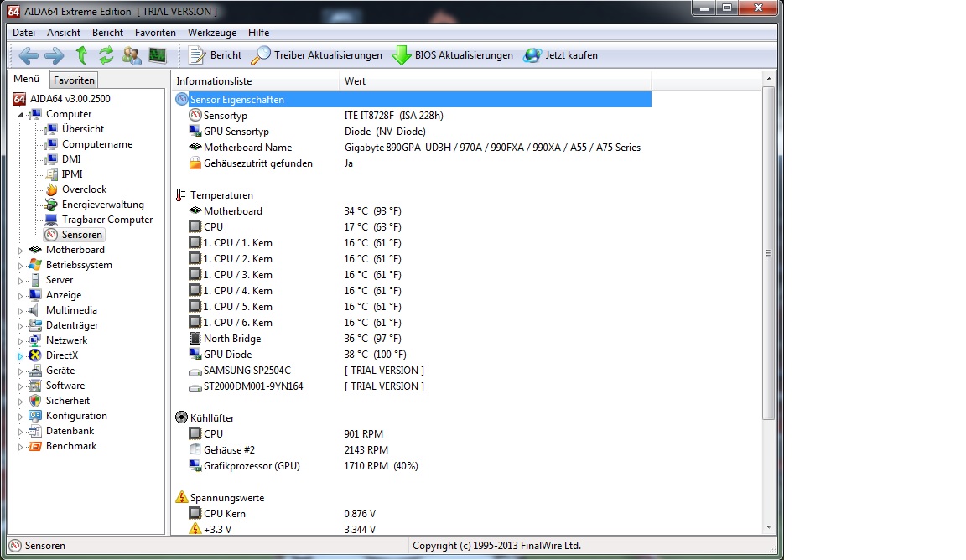Click the Gehäusezutritt gefunden lock icon
The height and width of the screenshot is (560, 966).
pyautogui.click(x=195, y=163)
